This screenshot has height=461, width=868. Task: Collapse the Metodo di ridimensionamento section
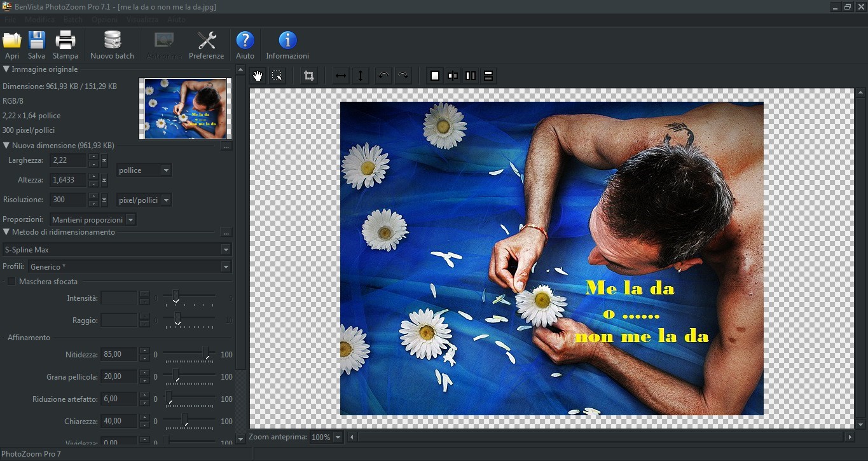(x=6, y=232)
